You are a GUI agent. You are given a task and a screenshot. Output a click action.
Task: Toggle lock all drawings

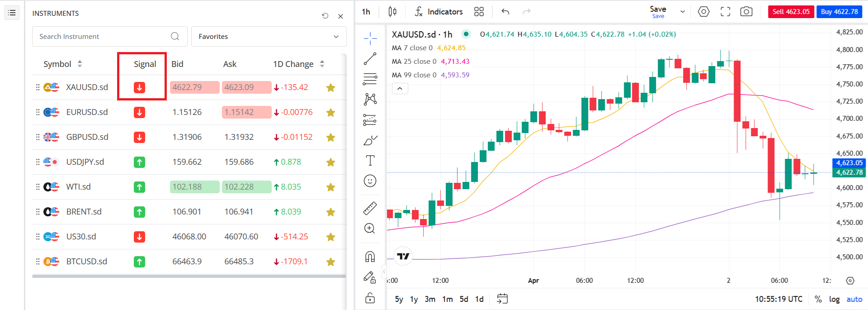(x=370, y=298)
